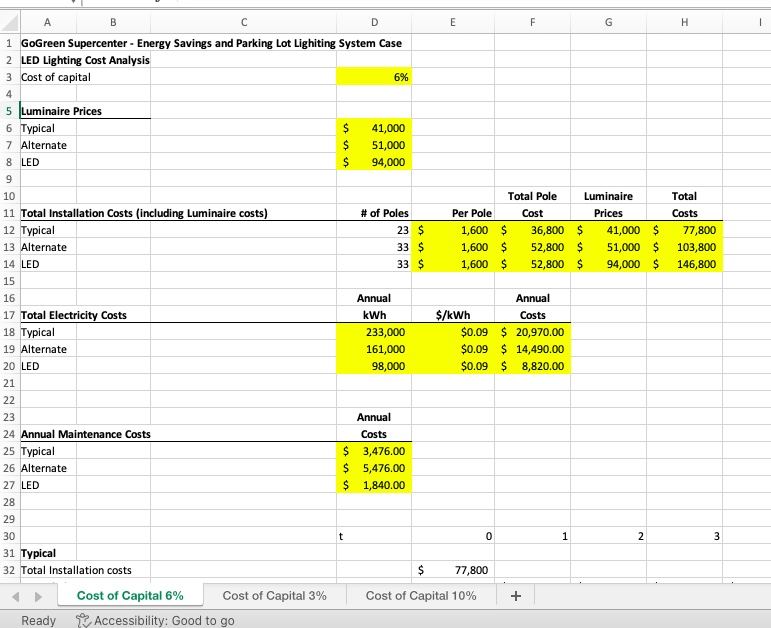Viewport: 771px width, 628px height.
Task: Select Alternate maintenance cost 5,476.00
Action: [x=374, y=468]
